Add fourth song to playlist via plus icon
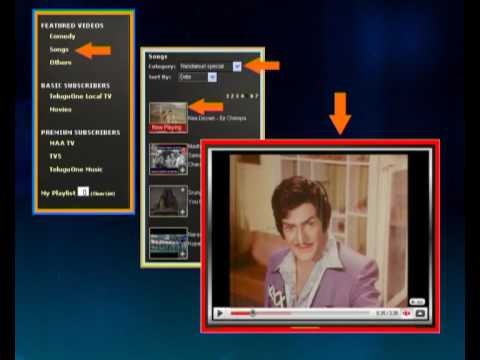The height and width of the screenshot is (360, 480). tap(183, 254)
